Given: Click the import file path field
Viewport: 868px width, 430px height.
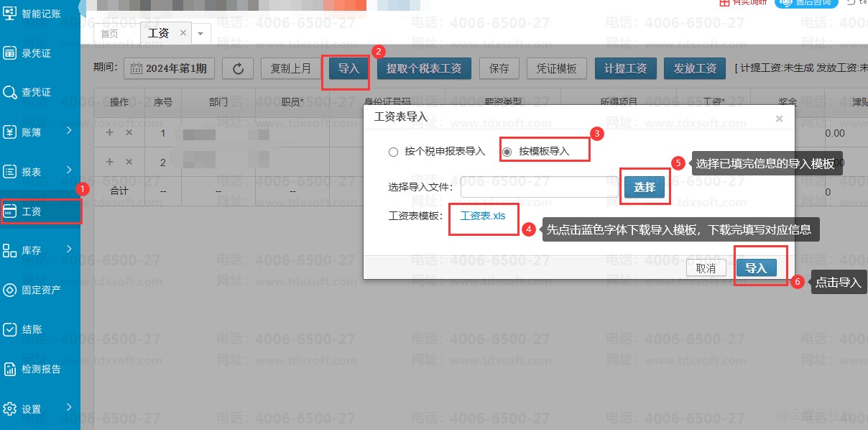Looking at the screenshot, I should [x=539, y=188].
